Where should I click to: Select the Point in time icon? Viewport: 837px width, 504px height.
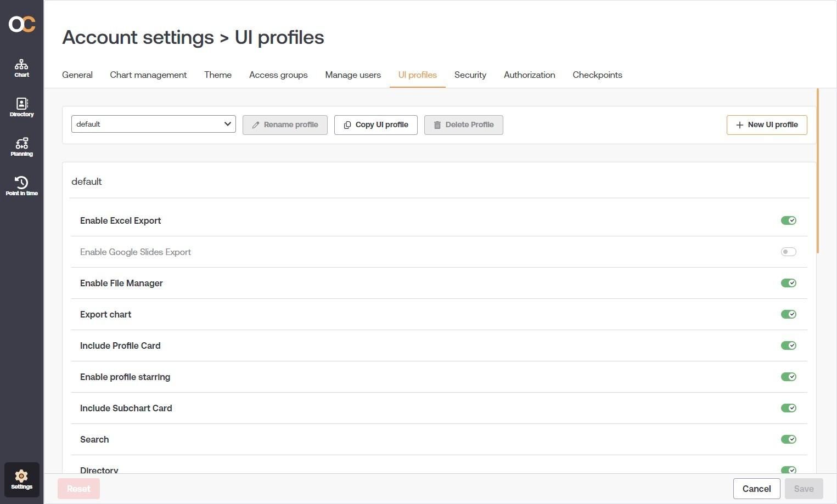tap(21, 185)
